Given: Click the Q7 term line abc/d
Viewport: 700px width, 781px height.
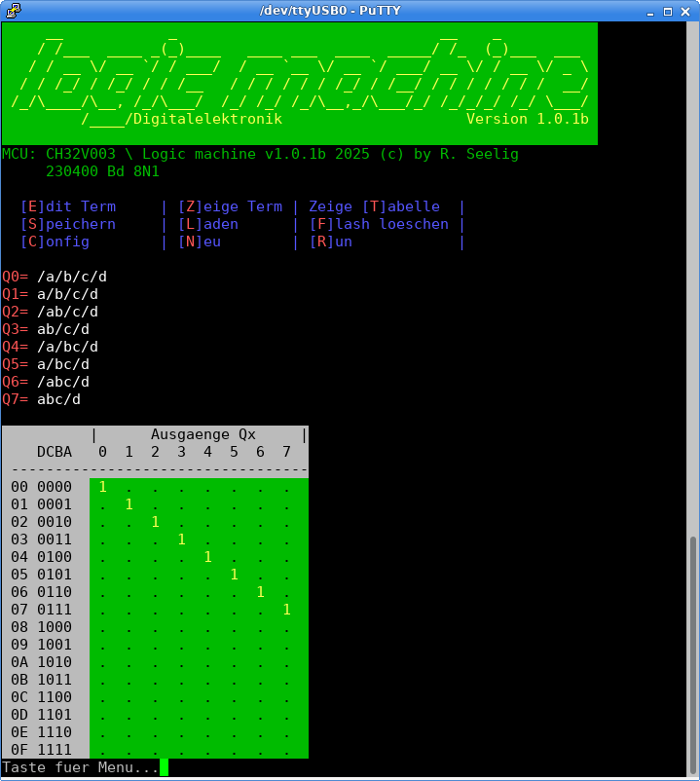Looking at the screenshot, I should coord(58,399).
